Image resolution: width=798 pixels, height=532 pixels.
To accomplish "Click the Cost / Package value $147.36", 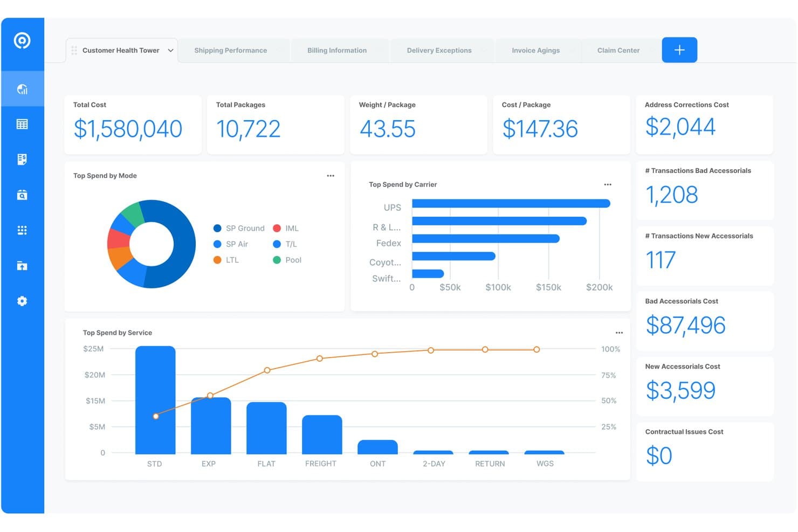I will [x=540, y=129].
